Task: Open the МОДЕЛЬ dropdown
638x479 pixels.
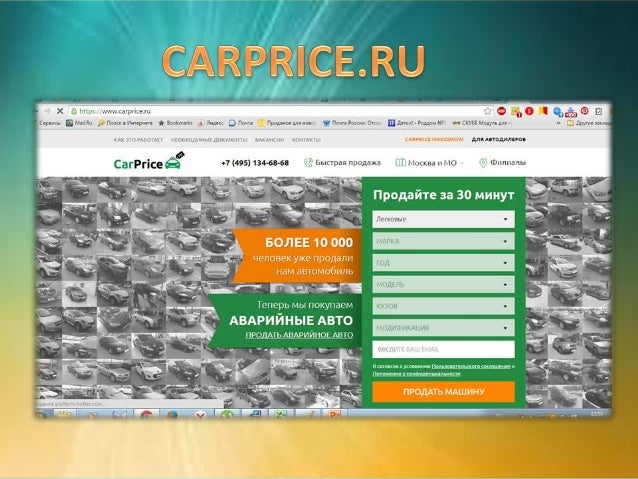Action: click(x=444, y=284)
